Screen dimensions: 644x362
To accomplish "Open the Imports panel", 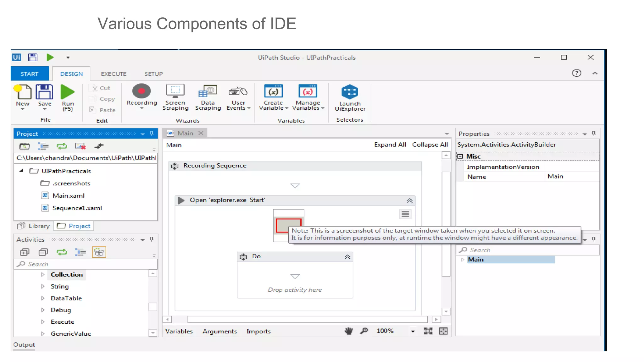I will (258, 331).
